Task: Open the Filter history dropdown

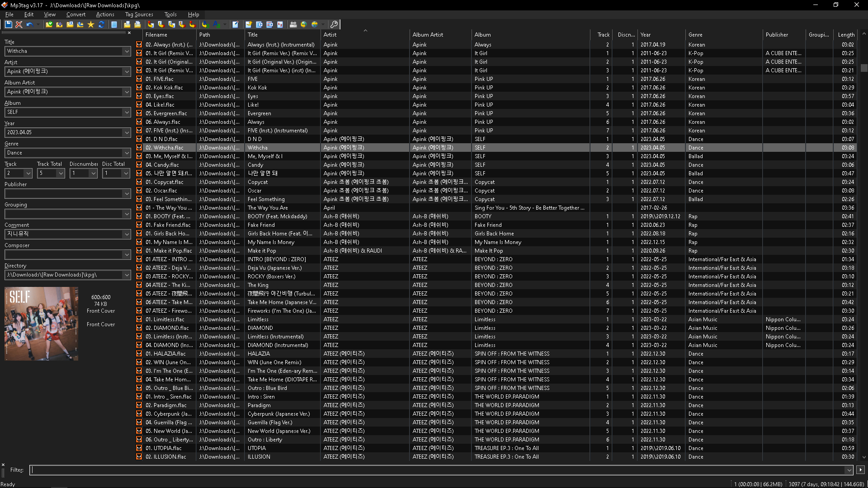Action: (x=849, y=470)
